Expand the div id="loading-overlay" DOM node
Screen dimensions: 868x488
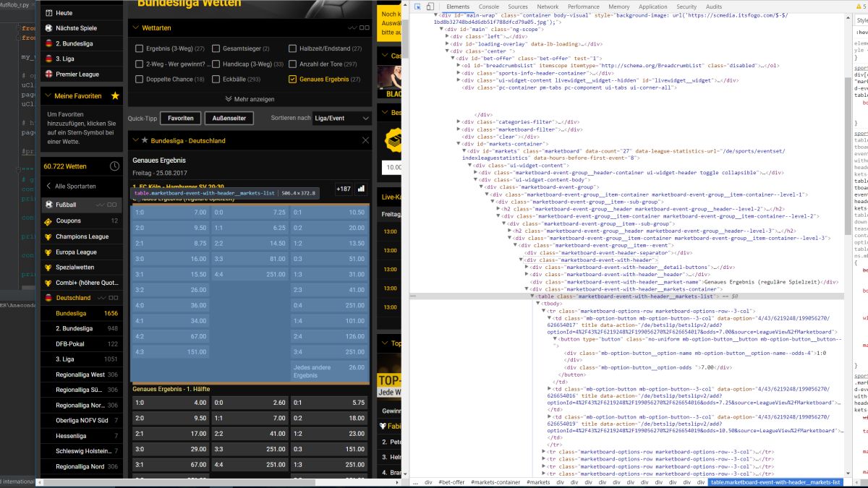pos(448,43)
